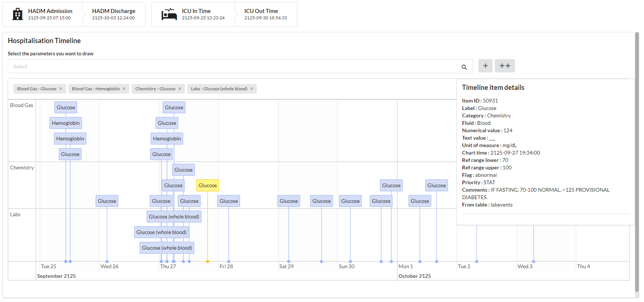The height and width of the screenshot is (302, 644).
Task: Click the search magnifier icon
Action: pyautogui.click(x=464, y=67)
